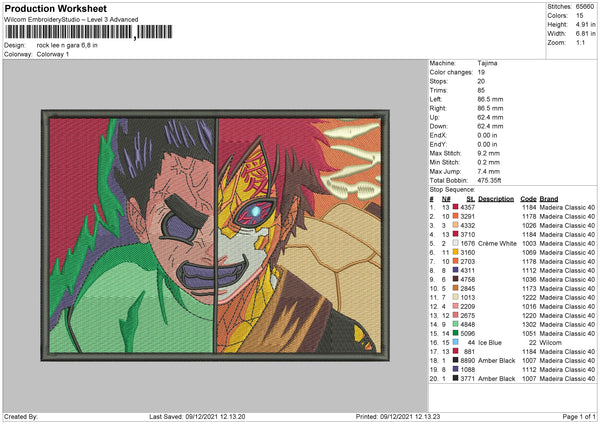Click the barcode under the worksheet title
Screen dimensions: 600x424
[89, 32]
